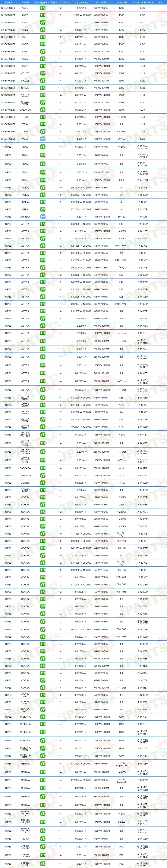Image resolution: width=167 pixels, height=868 pixels.
Task: Click engine code X 10 XE
Action: pyautogui.click(x=142, y=534)
